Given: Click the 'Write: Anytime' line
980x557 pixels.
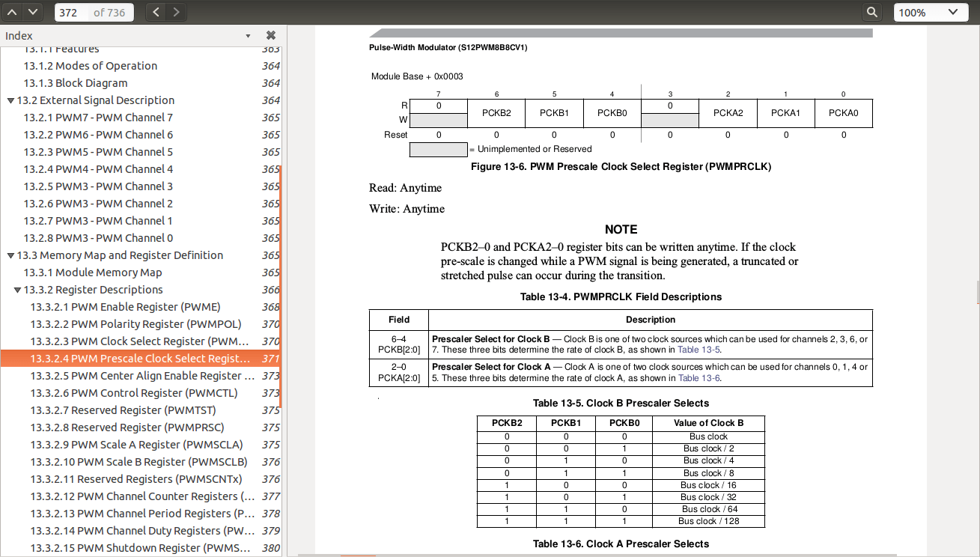Looking at the screenshot, I should pos(407,209).
